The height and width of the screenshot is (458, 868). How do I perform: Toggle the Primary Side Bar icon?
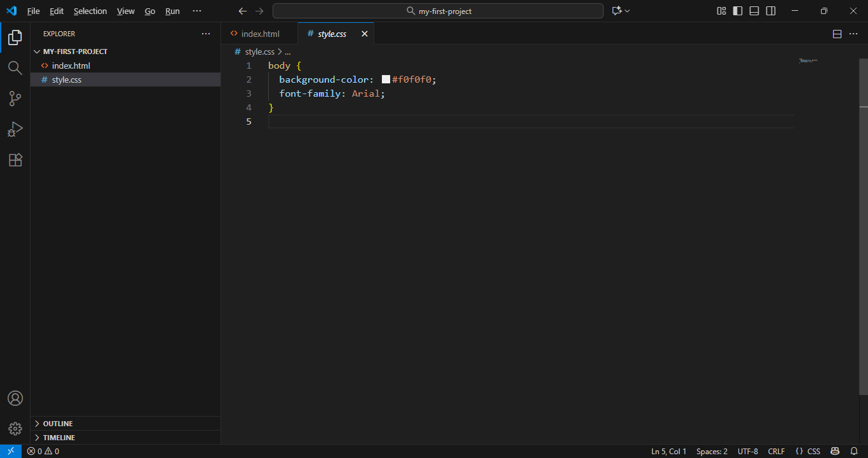(737, 10)
